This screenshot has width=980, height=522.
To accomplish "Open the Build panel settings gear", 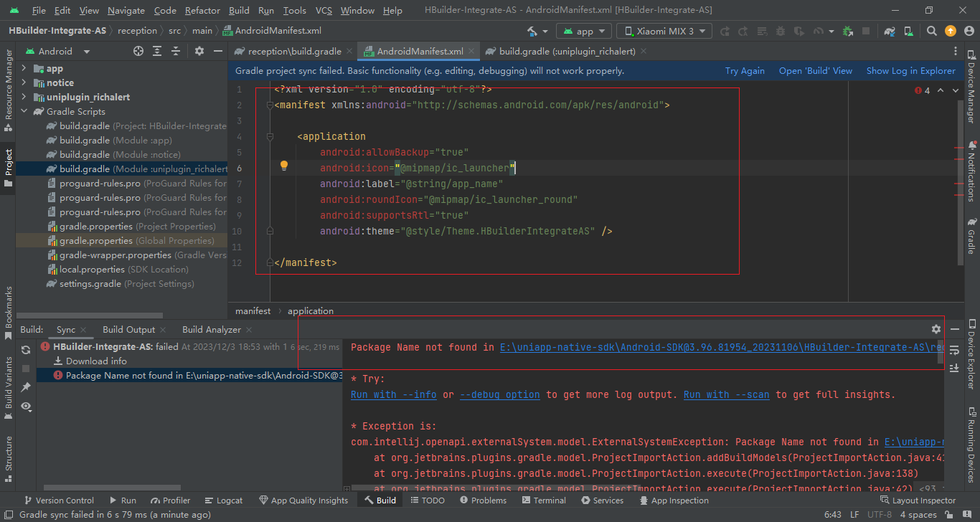I will tap(936, 329).
